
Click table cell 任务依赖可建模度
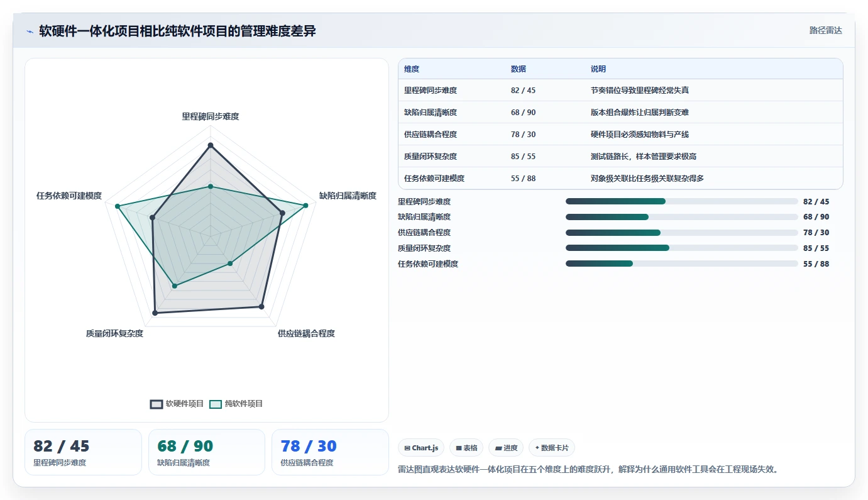[434, 179]
